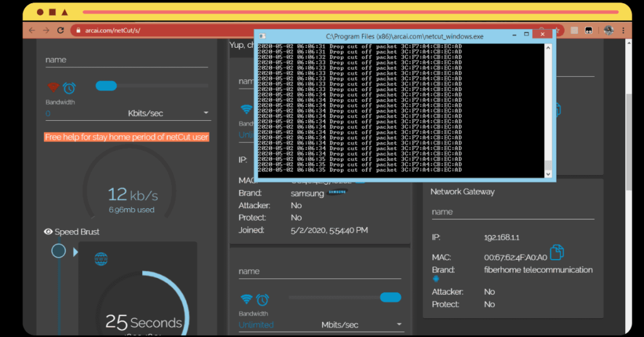Open the Chrome profile avatar
Viewport: 644px width, 337px height.
[x=609, y=30]
